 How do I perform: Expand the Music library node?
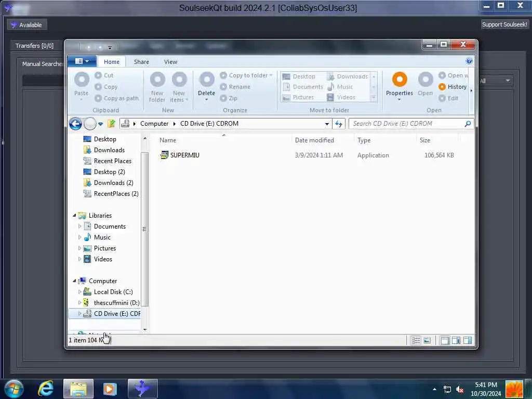coord(79,237)
